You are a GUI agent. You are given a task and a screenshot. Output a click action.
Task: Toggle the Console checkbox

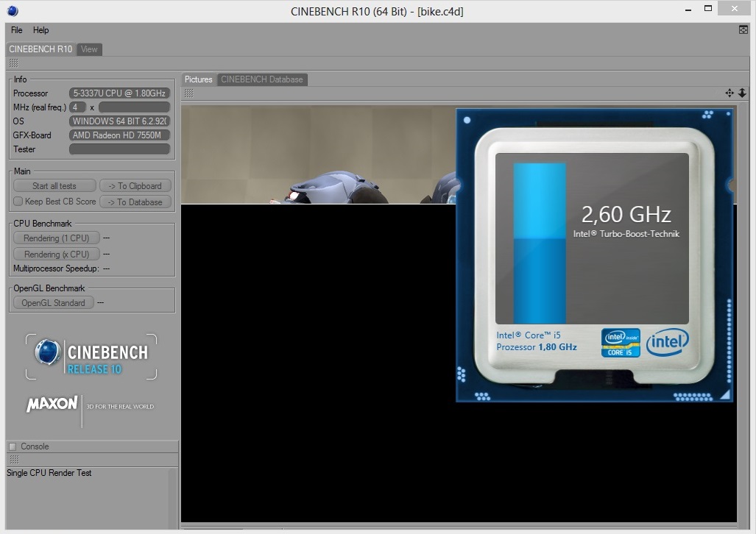13,446
